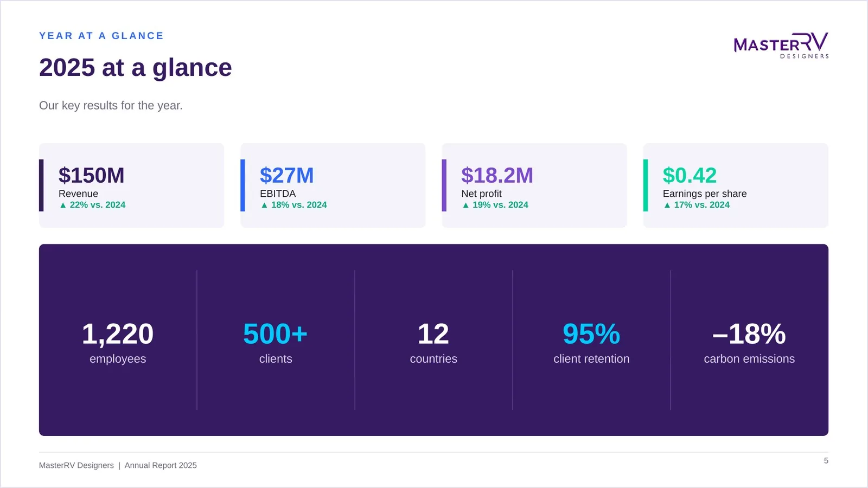Click the "2025 at a glance" title
This screenshot has width=868, height=488.
coord(136,68)
